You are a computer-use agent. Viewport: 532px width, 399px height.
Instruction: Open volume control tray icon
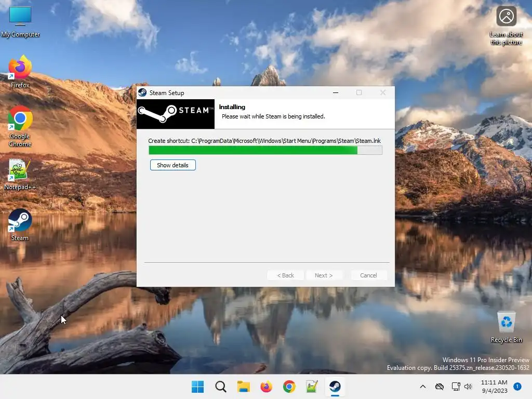[468, 387]
